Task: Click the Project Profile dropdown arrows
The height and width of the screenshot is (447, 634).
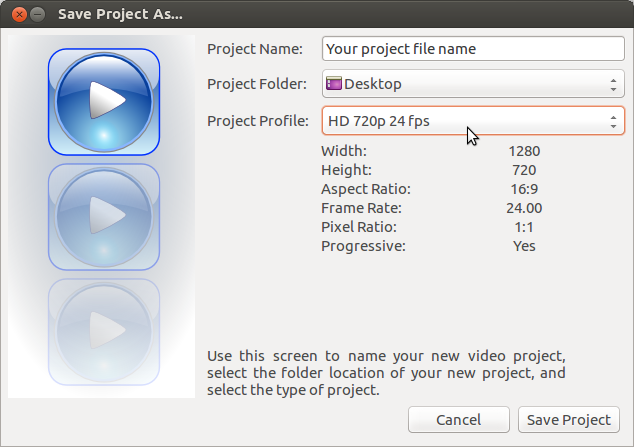Action: [613, 121]
